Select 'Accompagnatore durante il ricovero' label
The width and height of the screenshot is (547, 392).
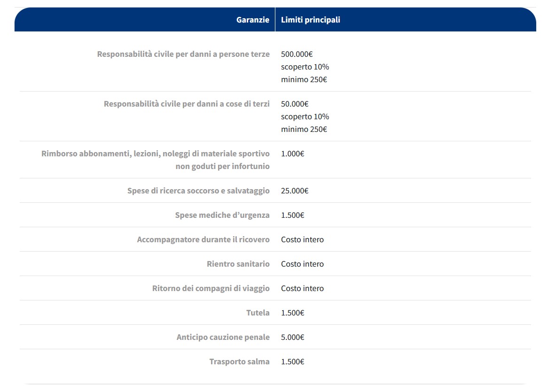point(203,239)
